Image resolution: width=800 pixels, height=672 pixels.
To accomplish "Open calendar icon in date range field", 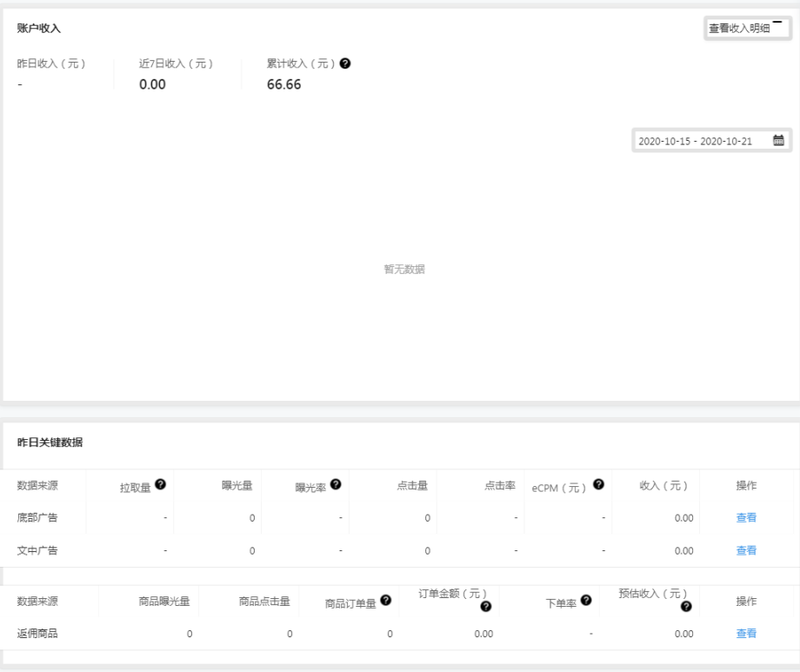I will [778, 140].
